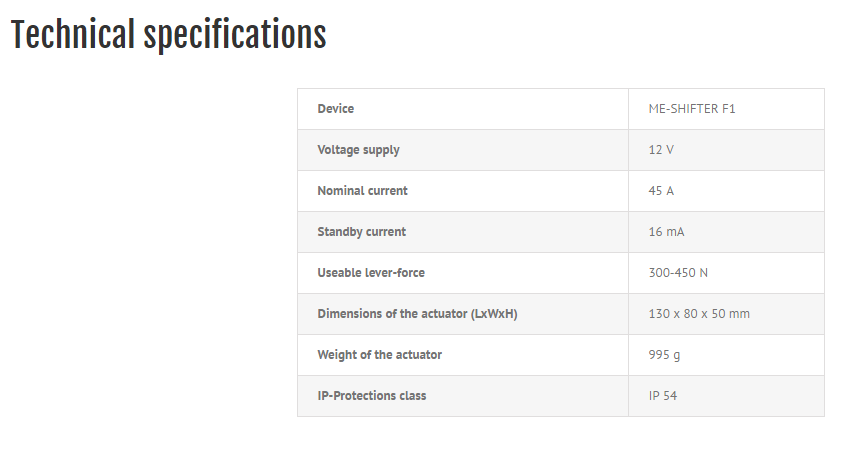Select the 'IP-Protections class' label cell
Image resolution: width=842 pixels, height=469 pixels.
[371, 396]
